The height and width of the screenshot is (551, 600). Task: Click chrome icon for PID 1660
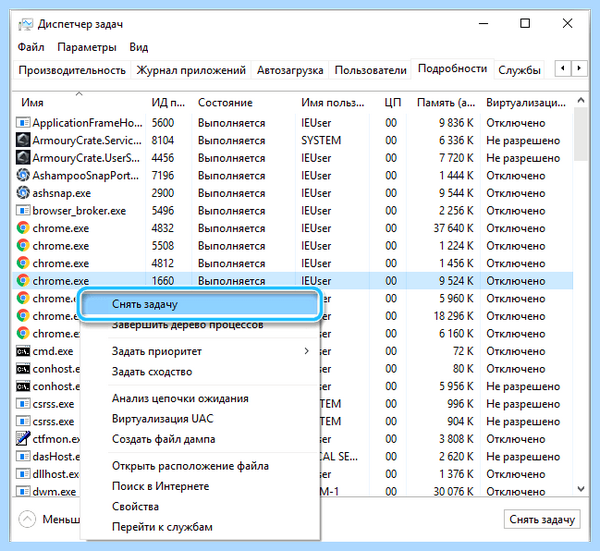[x=23, y=281]
